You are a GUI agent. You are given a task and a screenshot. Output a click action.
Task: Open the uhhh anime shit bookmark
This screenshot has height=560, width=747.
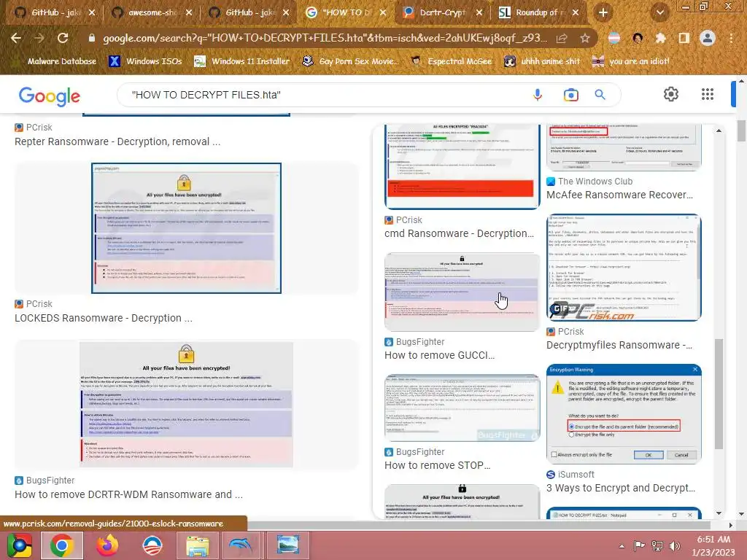tap(542, 61)
